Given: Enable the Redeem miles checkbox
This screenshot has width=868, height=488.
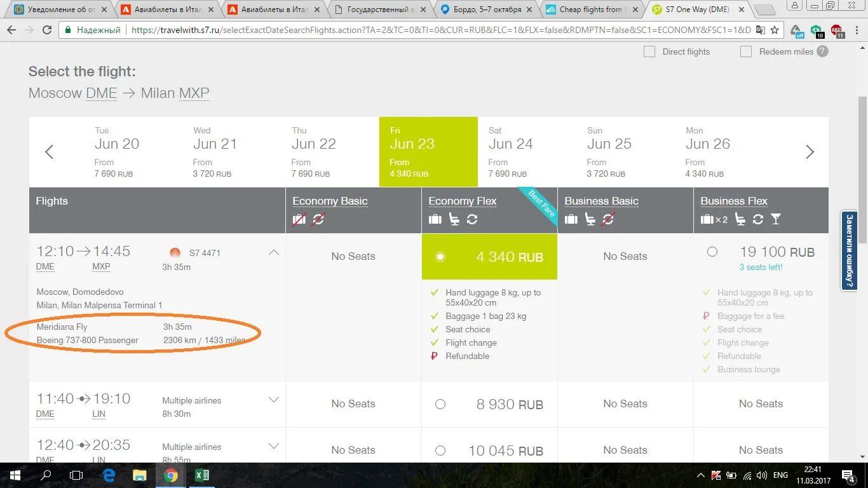Looking at the screenshot, I should click(x=746, y=51).
